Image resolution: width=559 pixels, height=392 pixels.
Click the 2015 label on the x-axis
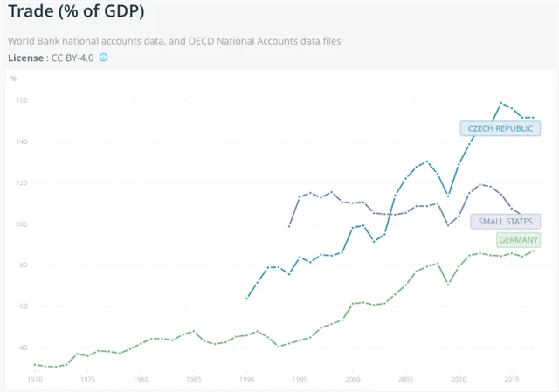pos(512,381)
